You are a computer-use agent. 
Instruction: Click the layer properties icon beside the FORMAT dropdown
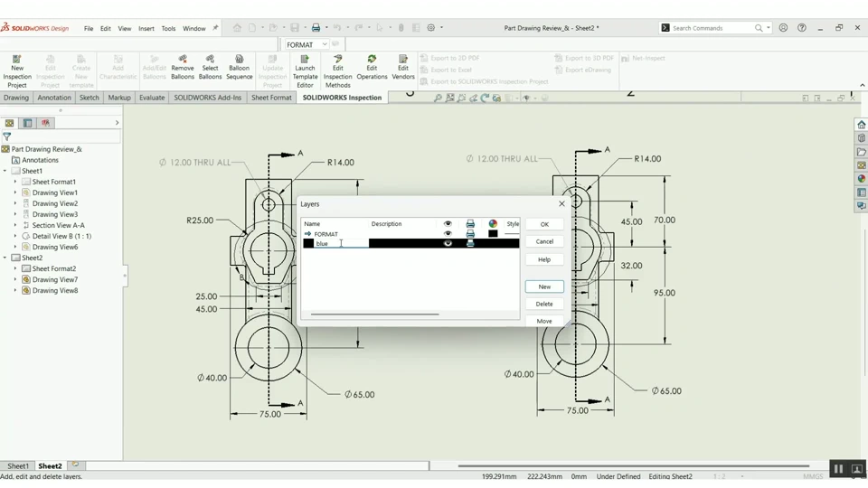click(x=335, y=44)
